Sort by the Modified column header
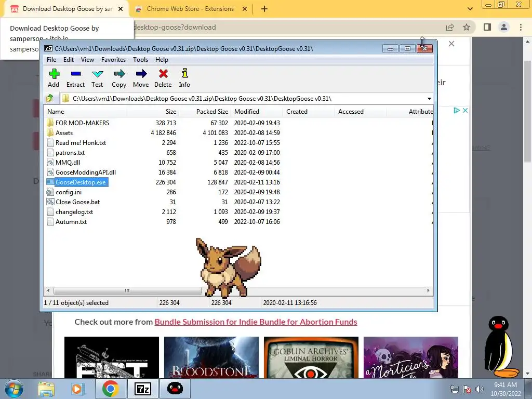 (257, 112)
